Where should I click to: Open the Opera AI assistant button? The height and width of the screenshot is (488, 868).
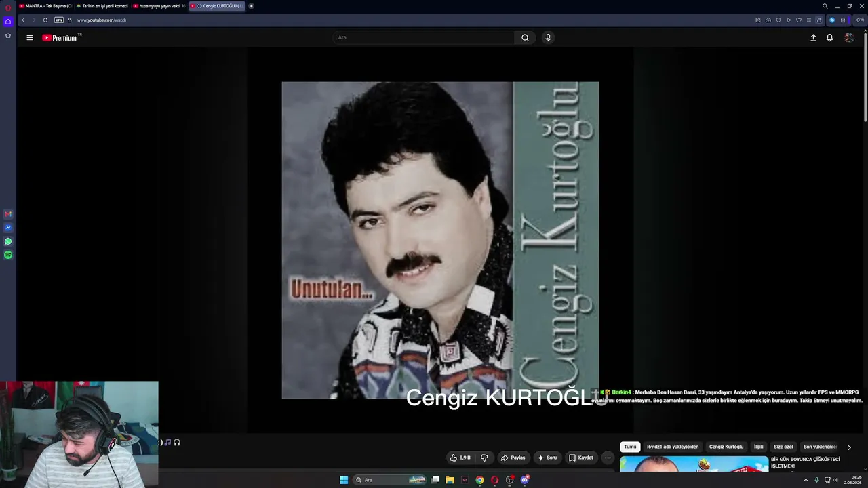point(861,20)
